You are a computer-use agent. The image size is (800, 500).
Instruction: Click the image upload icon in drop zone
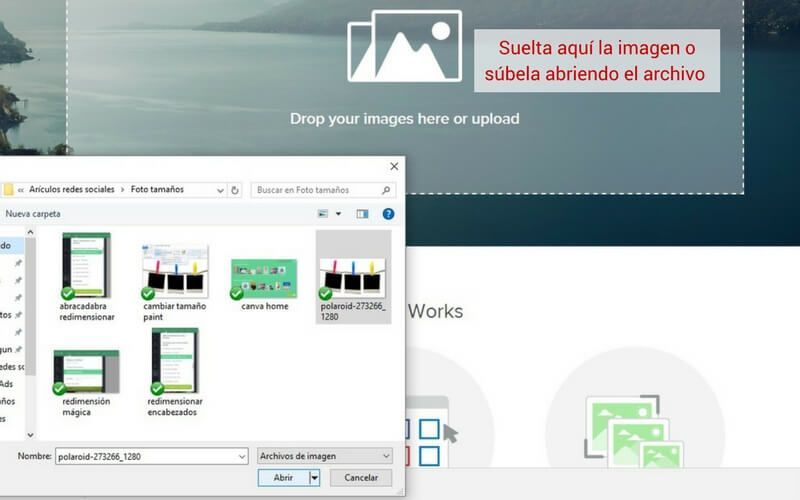pyautogui.click(x=404, y=46)
